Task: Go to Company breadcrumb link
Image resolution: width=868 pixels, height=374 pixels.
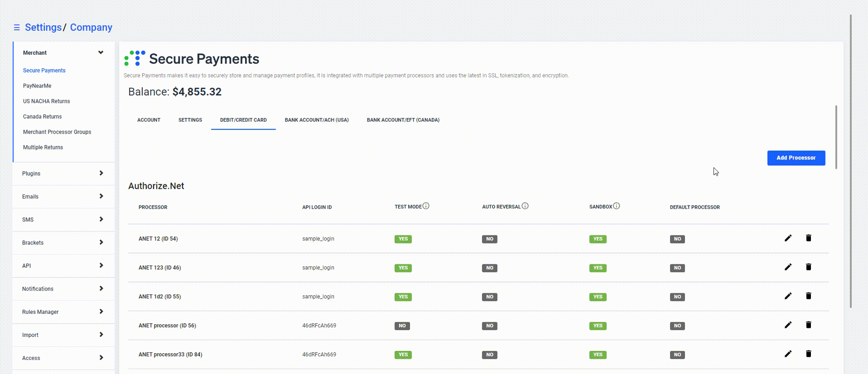Action: [91, 28]
